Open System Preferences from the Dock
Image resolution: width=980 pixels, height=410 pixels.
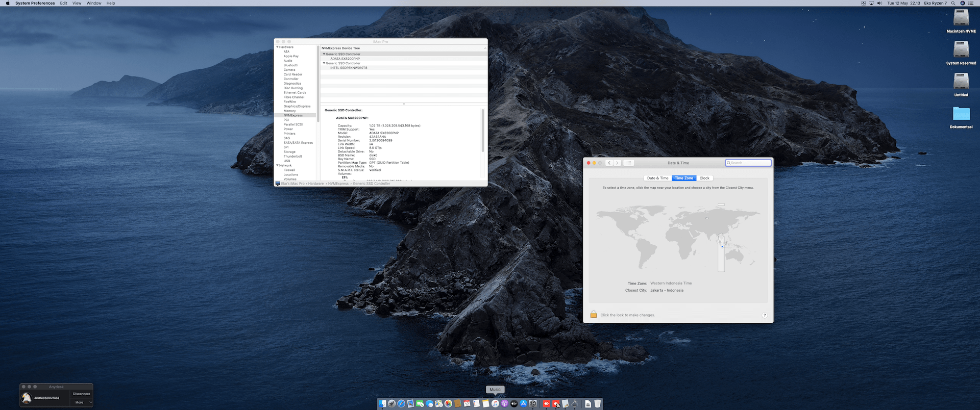pos(533,404)
